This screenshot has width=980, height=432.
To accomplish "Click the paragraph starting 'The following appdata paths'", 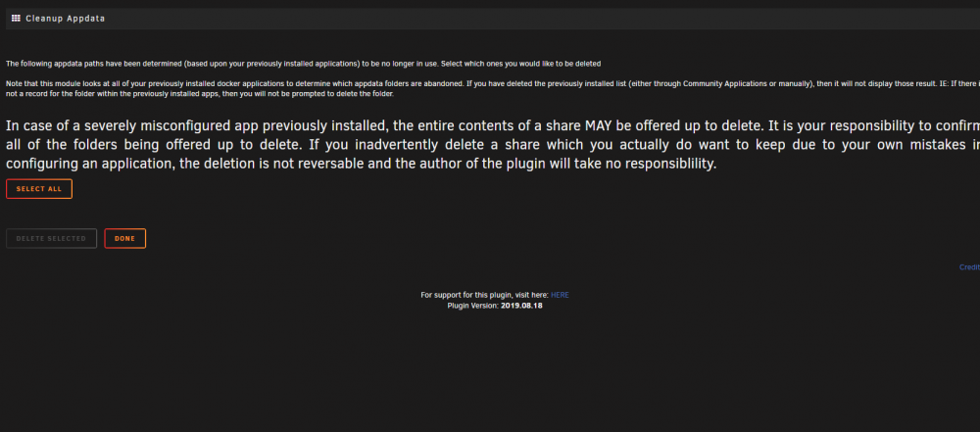I will (x=303, y=64).
